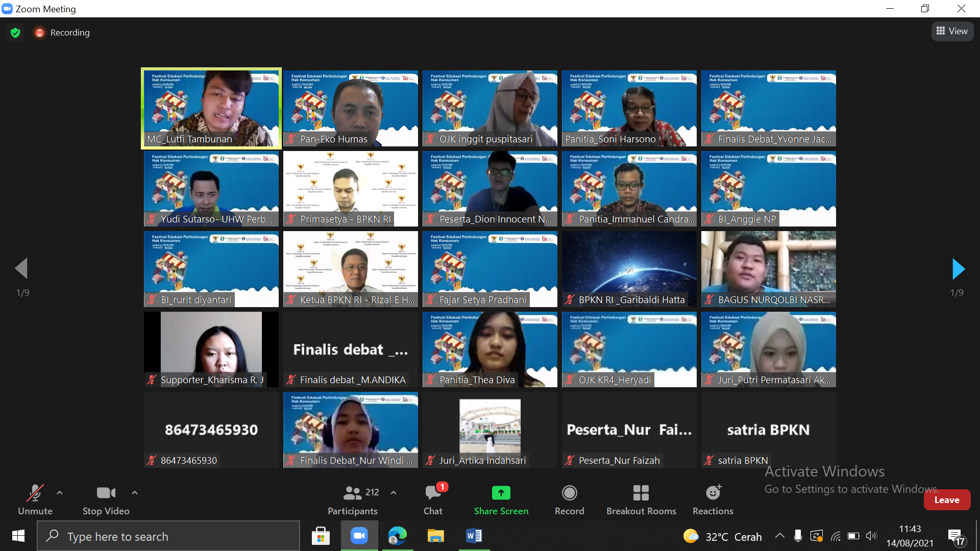
Task: Click the tray microphone icon
Action: (x=798, y=536)
